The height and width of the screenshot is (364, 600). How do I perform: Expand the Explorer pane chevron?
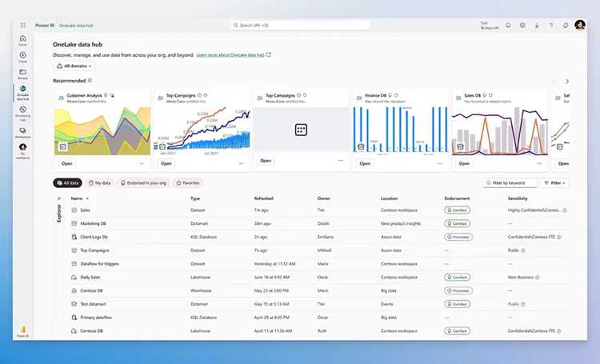[x=59, y=198]
